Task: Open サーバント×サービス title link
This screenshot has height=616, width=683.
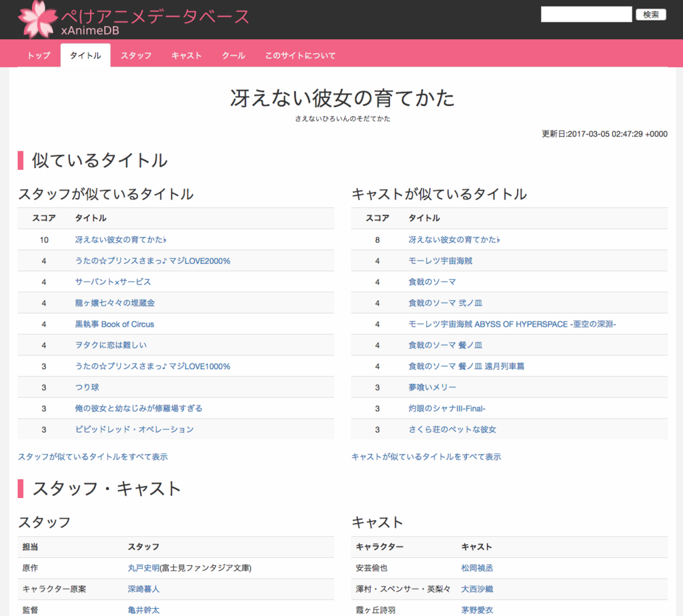Action: pos(113,281)
